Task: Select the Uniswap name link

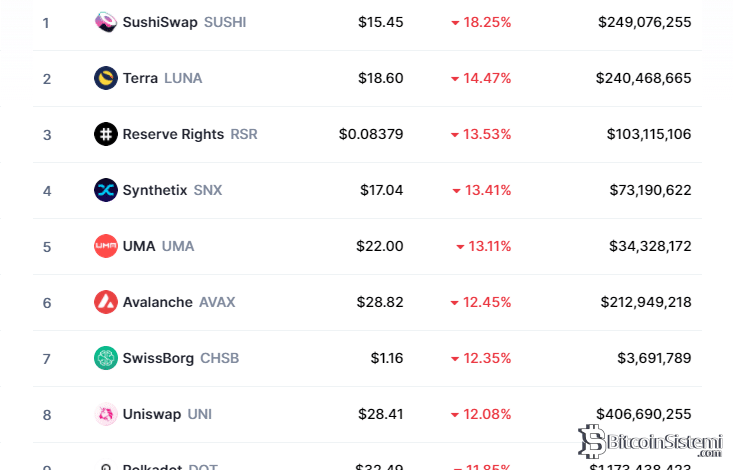Action: [151, 414]
